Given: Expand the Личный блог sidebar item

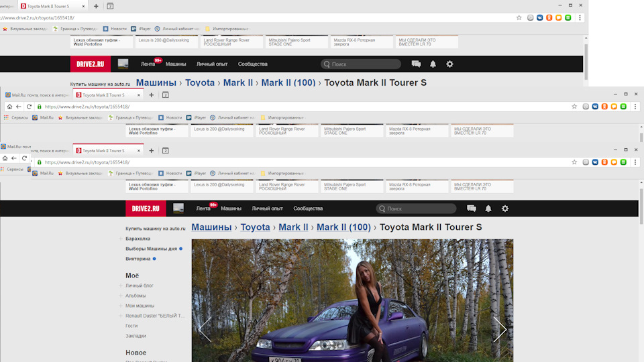Looking at the screenshot, I should pyautogui.click(x=121, y=286).
